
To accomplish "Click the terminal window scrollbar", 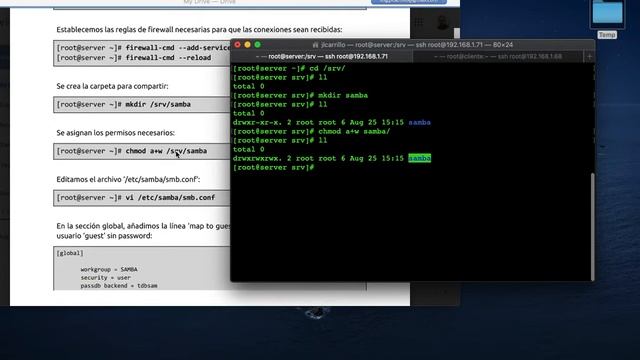I will (592, 227).
